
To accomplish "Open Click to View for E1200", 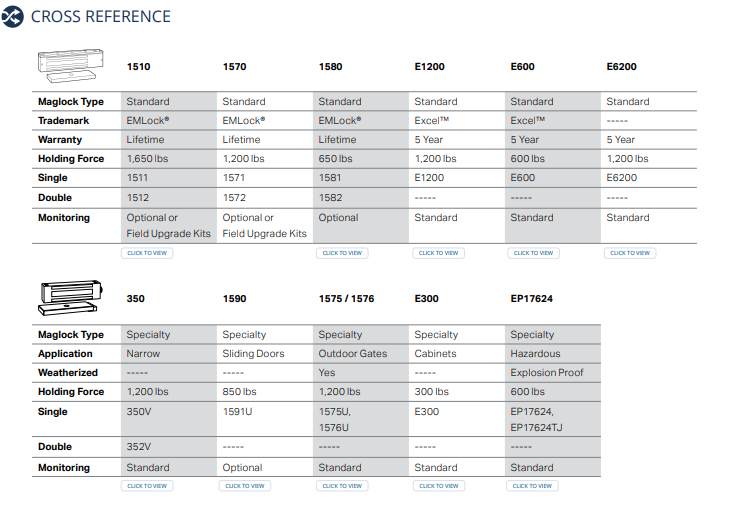I will click(x=438, y=253).
